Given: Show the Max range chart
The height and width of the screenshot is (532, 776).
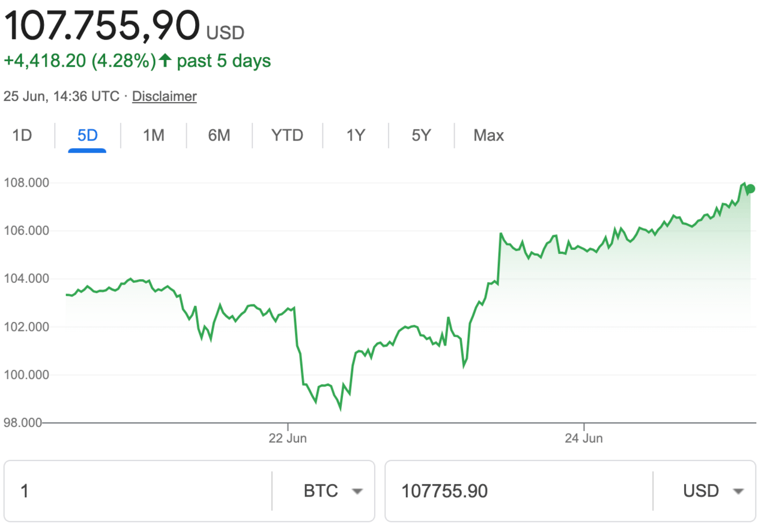Looking at the screenshot, I should coord(488,135).
